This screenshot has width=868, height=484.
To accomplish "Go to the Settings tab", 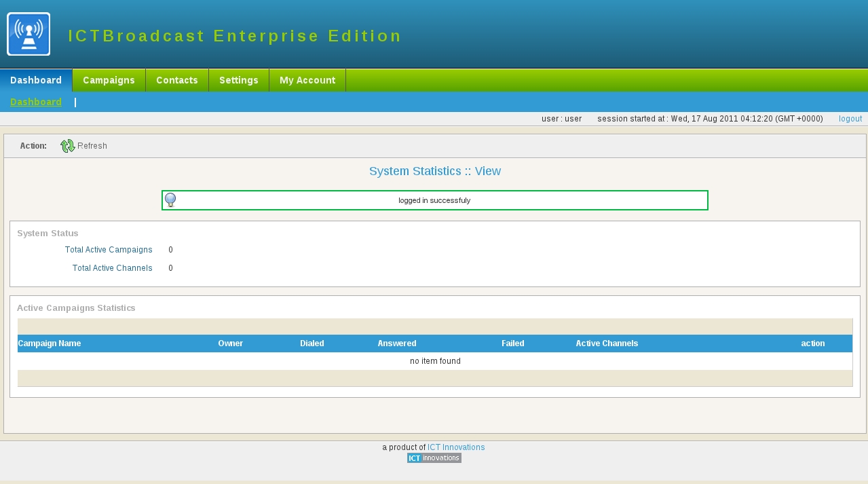I will (x=239, y=80).
